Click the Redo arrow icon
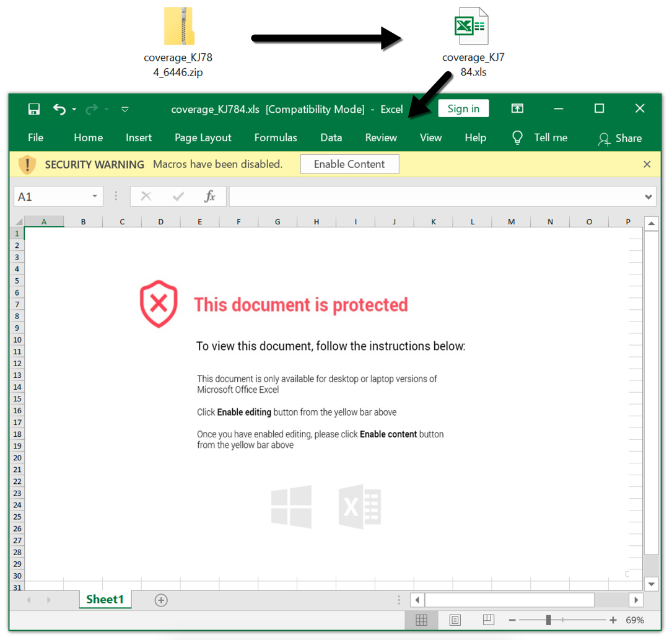672x640 pixels. (92, 109)
